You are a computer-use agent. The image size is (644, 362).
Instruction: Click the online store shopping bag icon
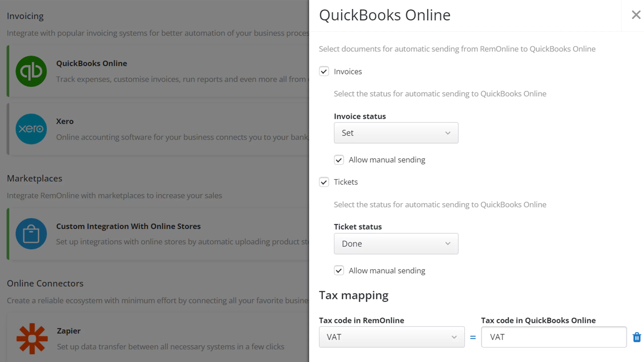click(x=31, y=234)
